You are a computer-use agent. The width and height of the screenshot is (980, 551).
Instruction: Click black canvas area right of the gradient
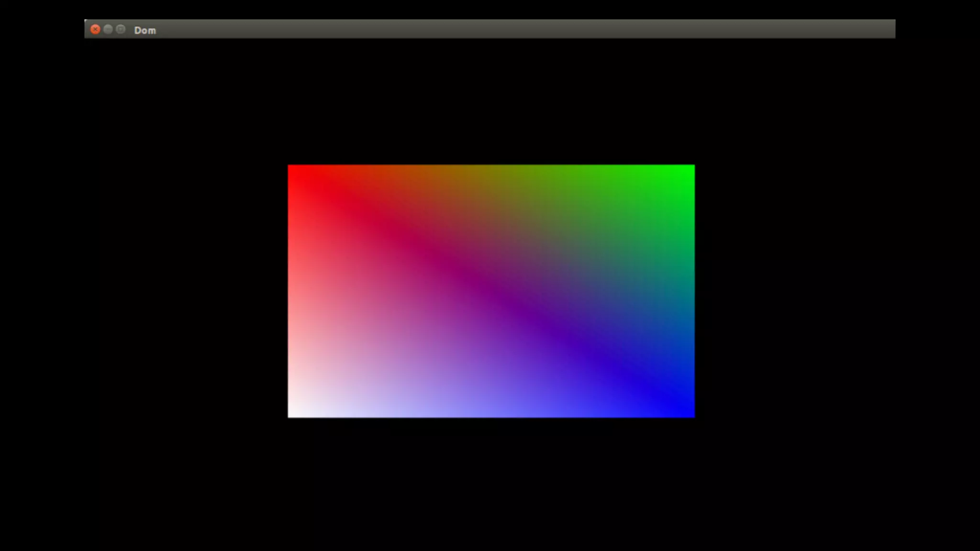coord(794,291)
